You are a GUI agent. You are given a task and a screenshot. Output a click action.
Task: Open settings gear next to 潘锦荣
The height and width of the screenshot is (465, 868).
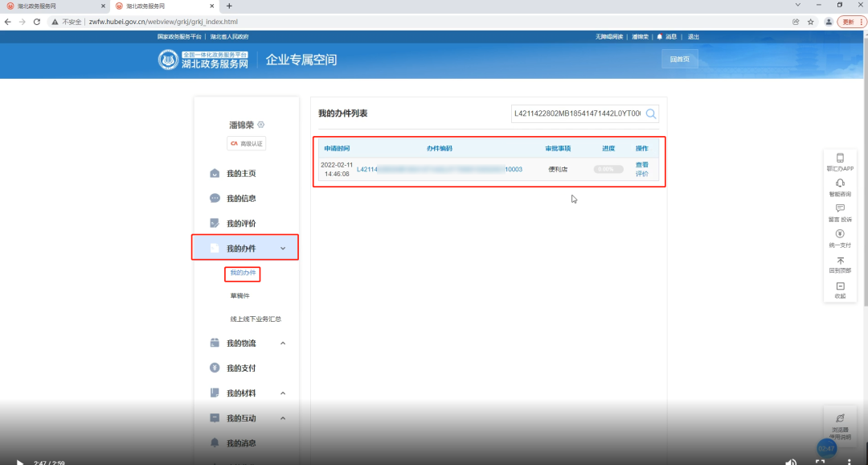point(260,125)
